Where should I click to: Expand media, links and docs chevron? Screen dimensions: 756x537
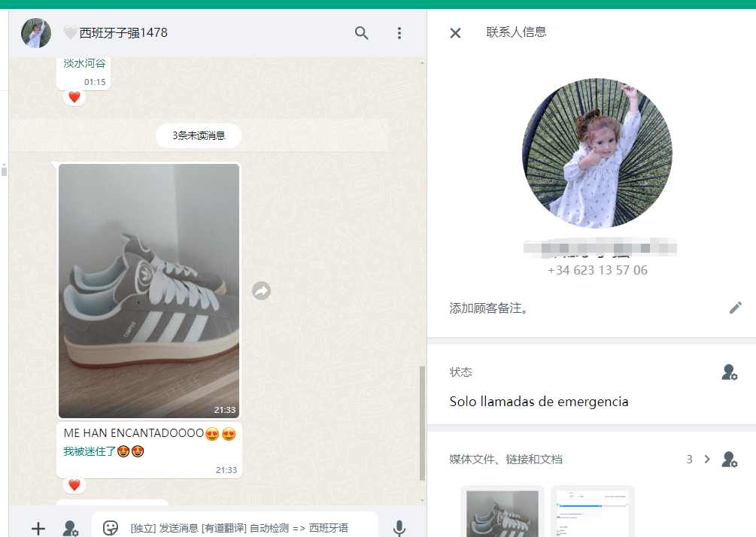[707, 460]
